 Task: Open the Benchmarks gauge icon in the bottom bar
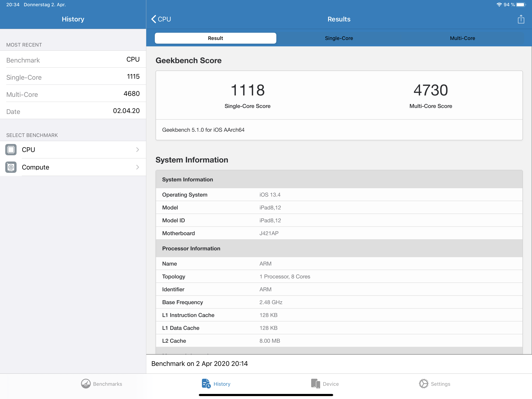click(x=86, y=384)
